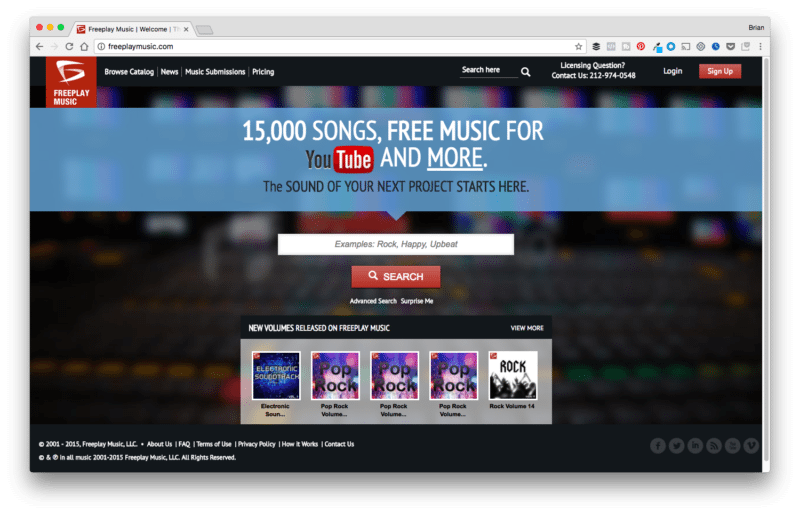Click the red SEARCH button
800x515 pixels.
click(x=396, y=277)
